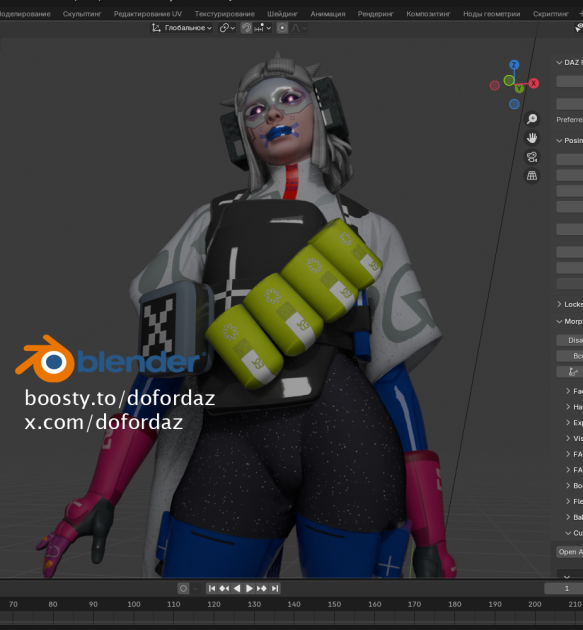Click the green Y axis gizmo ball

[519, 88]
